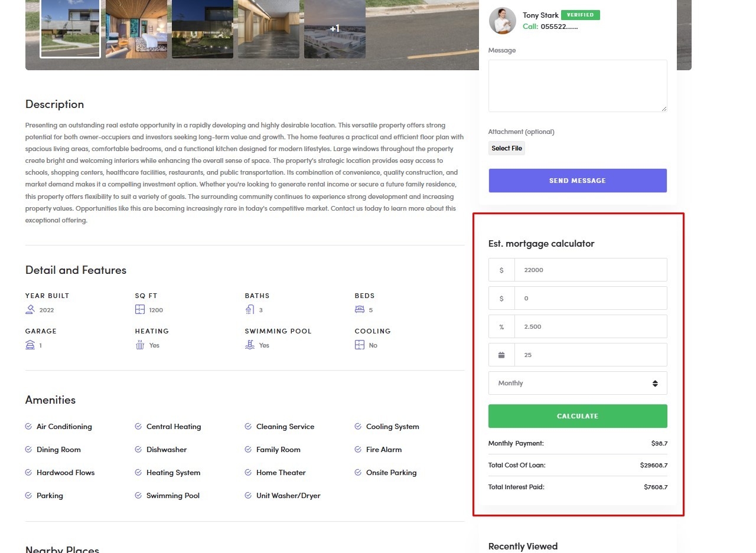The image size is (756, 553).
Task: Open the +1 more photos thumbnail
Action: point(335,28)
